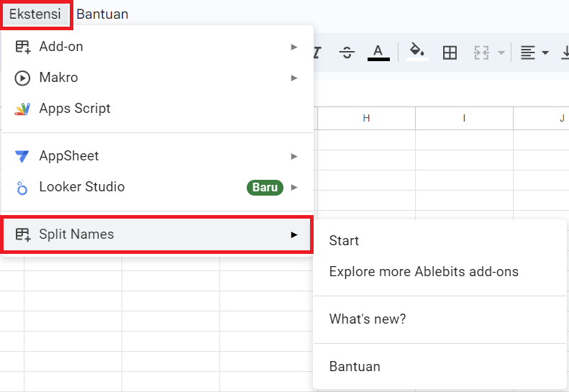Expand the Add-on arrow
This screenshot has height=392, width=569.
[x=294, y=47]
